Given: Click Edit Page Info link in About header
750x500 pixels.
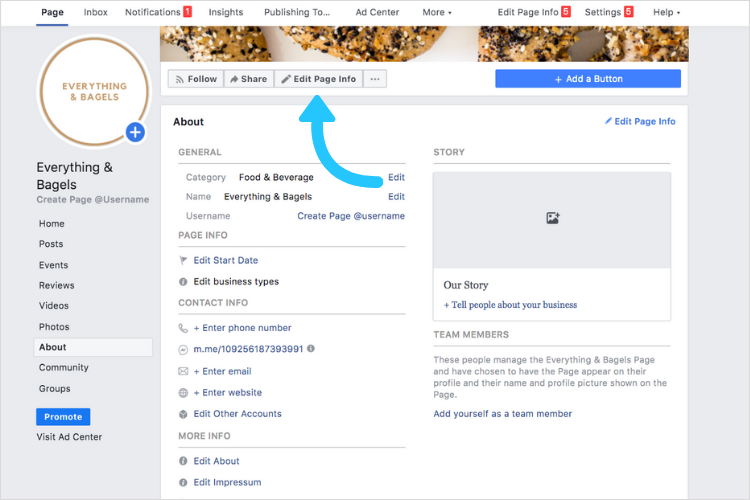Looking at the screenshot, I should [640, 122].
